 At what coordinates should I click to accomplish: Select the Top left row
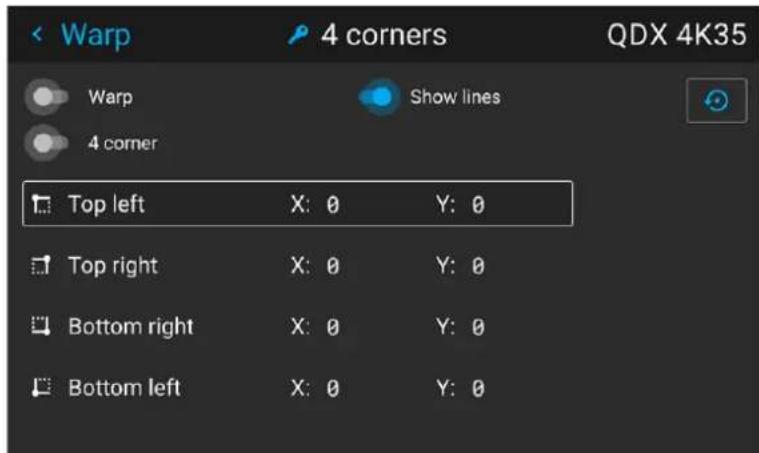(x=298, y=204)
